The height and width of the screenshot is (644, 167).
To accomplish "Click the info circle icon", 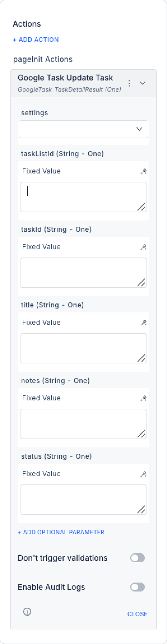I will point(27,611).
